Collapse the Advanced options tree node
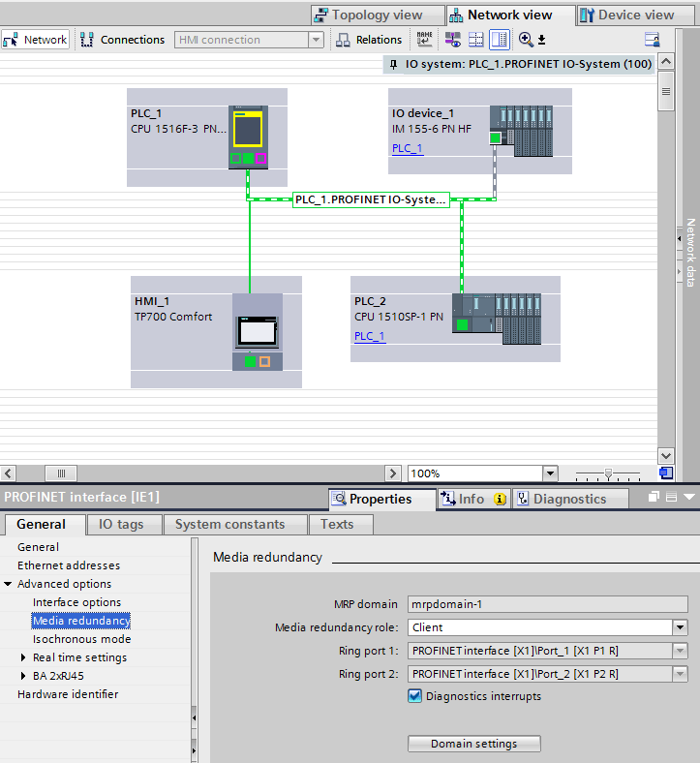700x763 pixels. point(8,584)
